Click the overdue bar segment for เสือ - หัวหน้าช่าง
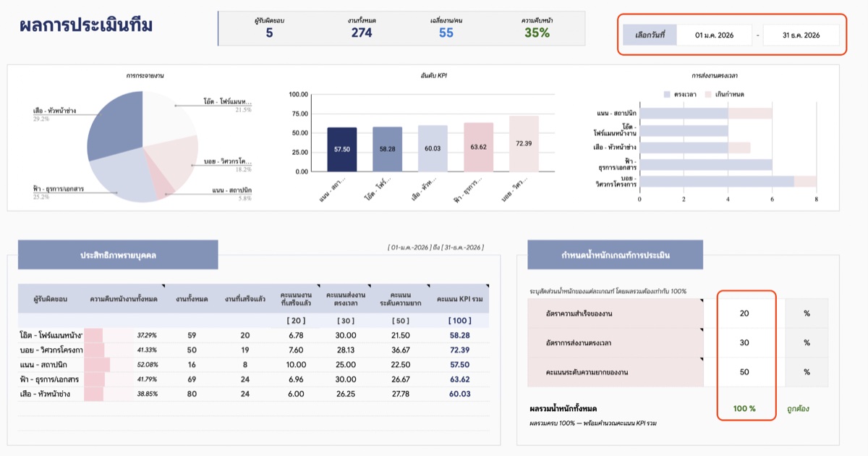Viewport: 868px width, 456px height. click(739, 148)
